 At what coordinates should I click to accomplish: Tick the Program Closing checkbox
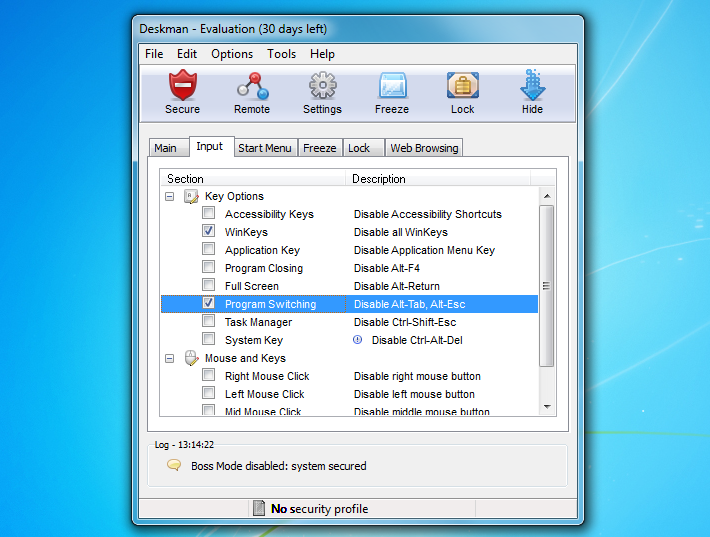tap(208, 267)
